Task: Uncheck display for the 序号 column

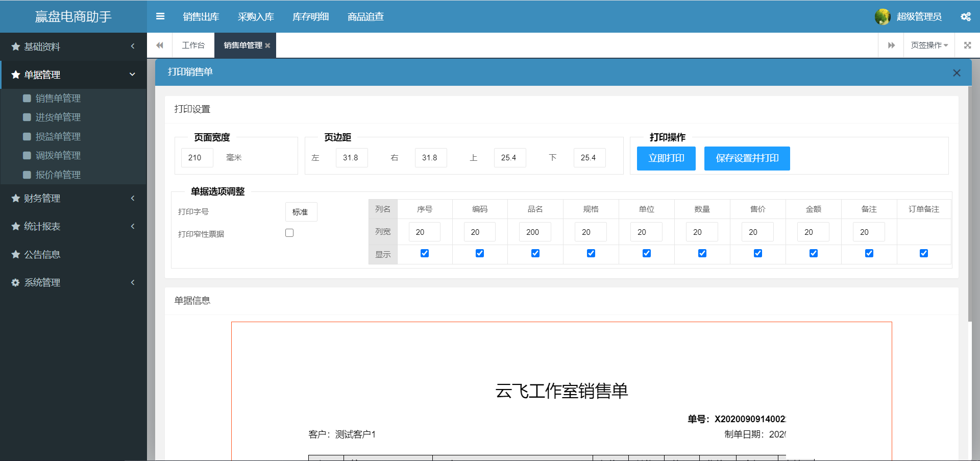Action: (x=425, y=253)
